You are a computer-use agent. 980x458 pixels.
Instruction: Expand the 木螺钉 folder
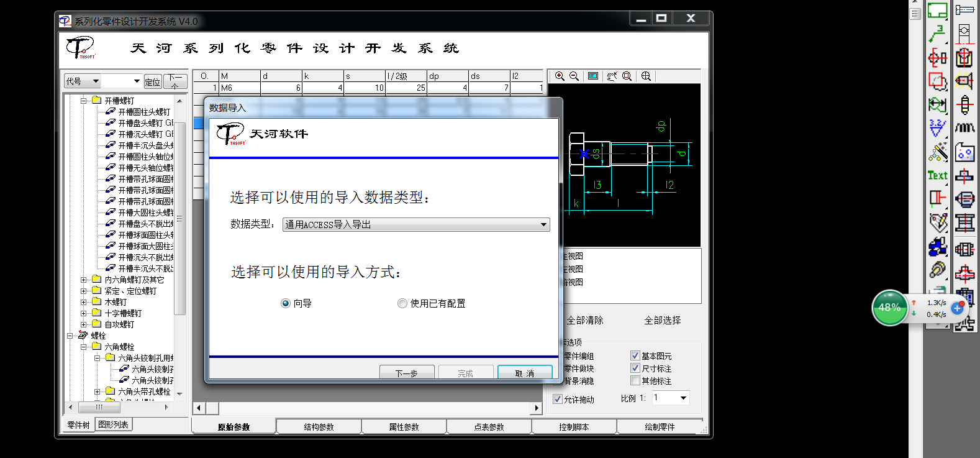83,302
